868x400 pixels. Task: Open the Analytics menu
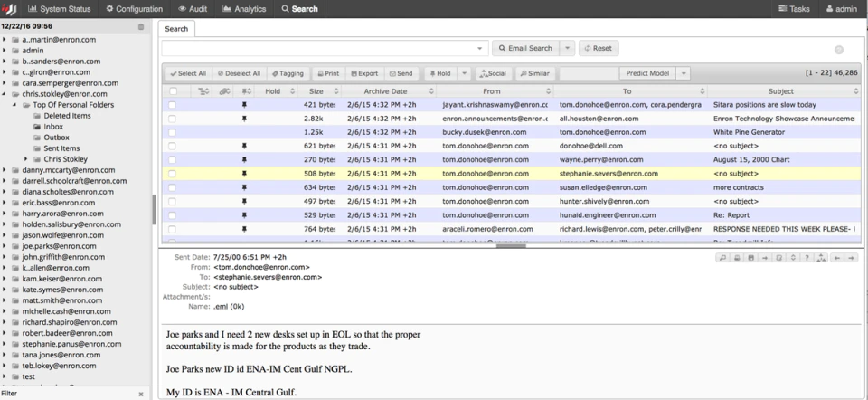(x=244, y=9)
